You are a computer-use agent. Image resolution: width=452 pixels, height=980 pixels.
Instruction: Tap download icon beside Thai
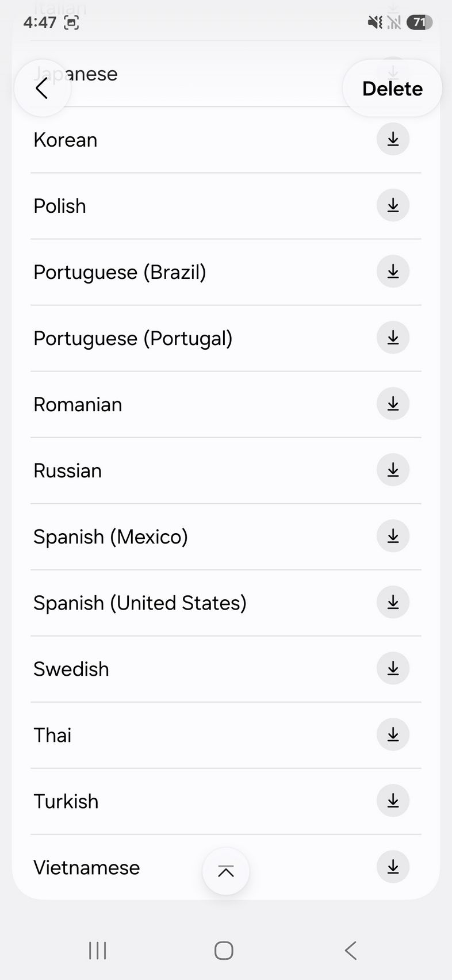[x=393, y=734]
